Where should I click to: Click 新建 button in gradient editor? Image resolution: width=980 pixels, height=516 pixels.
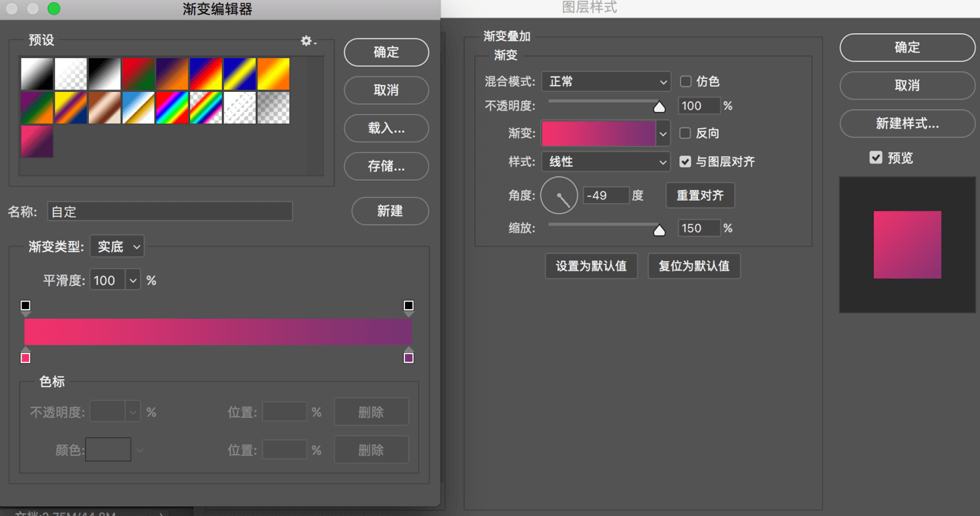390,211
